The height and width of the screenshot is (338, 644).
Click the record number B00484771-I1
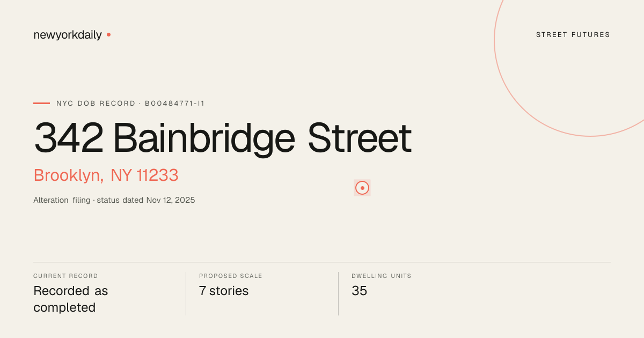[175, 103]
